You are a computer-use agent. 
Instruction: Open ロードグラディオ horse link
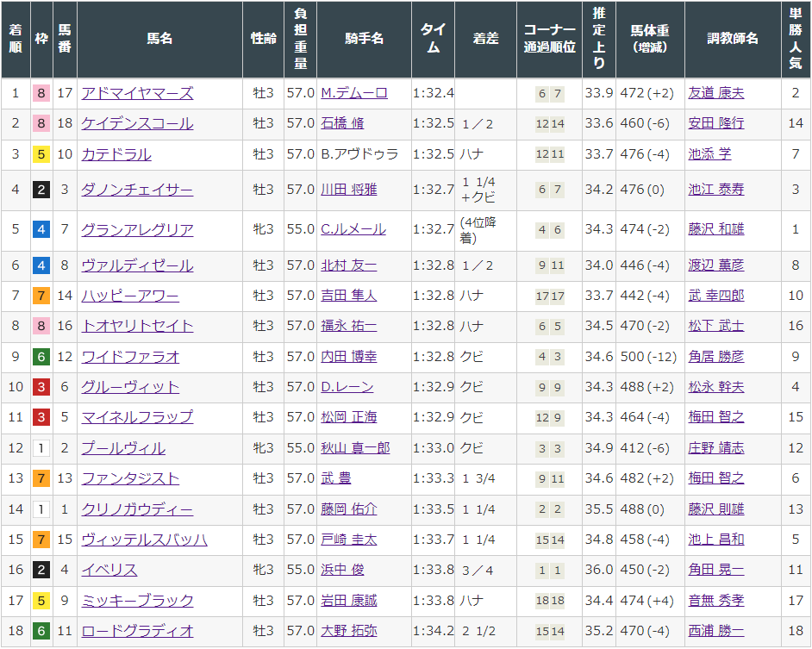tap(137, 630)
